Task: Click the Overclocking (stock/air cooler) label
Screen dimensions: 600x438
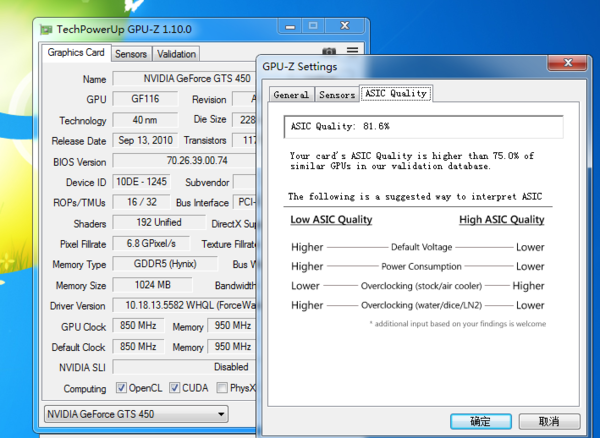Action: click(421, 286)
